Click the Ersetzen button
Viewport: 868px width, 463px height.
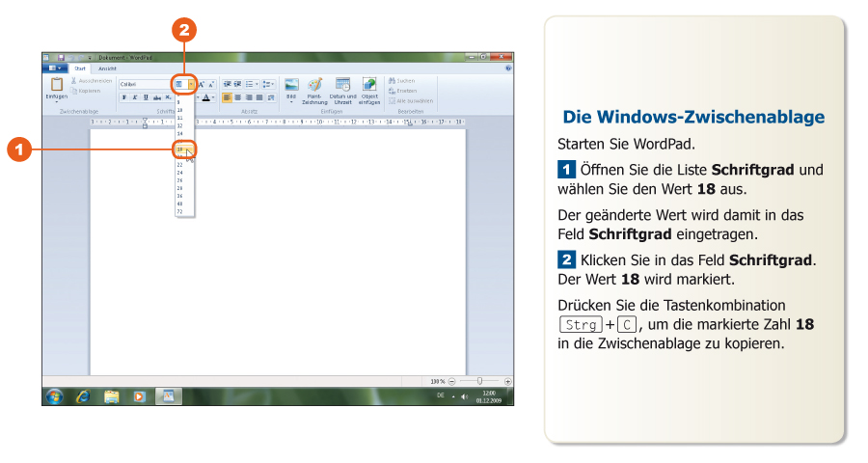click(x=402, y=90)
